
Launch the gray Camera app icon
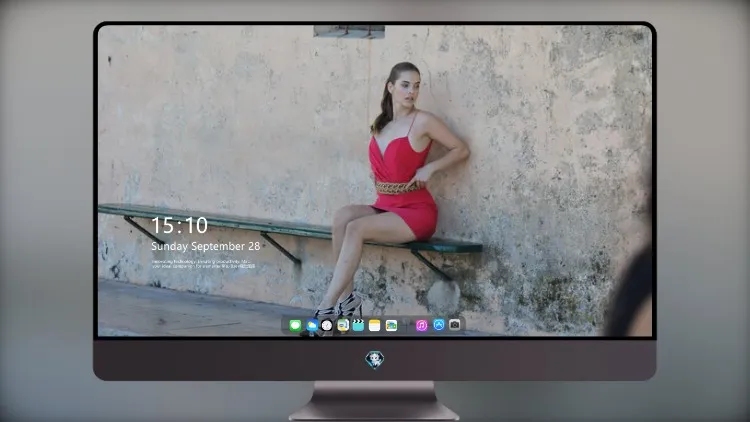pos(454,325)
